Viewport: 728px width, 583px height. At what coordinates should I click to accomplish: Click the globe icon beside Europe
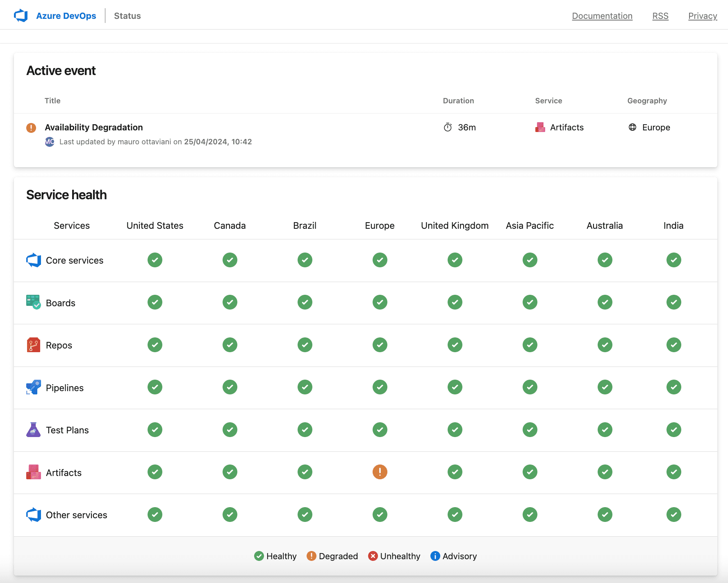click(632, 127)
